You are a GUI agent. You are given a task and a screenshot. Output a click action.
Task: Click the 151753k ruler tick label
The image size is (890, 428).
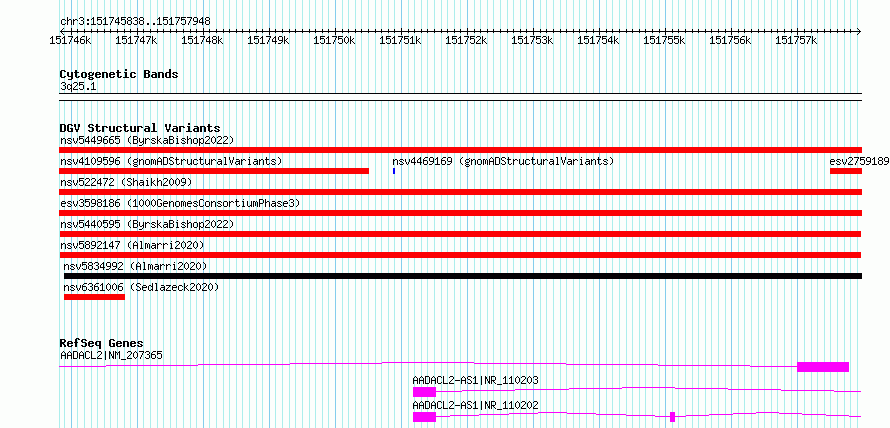coord(532,40)
